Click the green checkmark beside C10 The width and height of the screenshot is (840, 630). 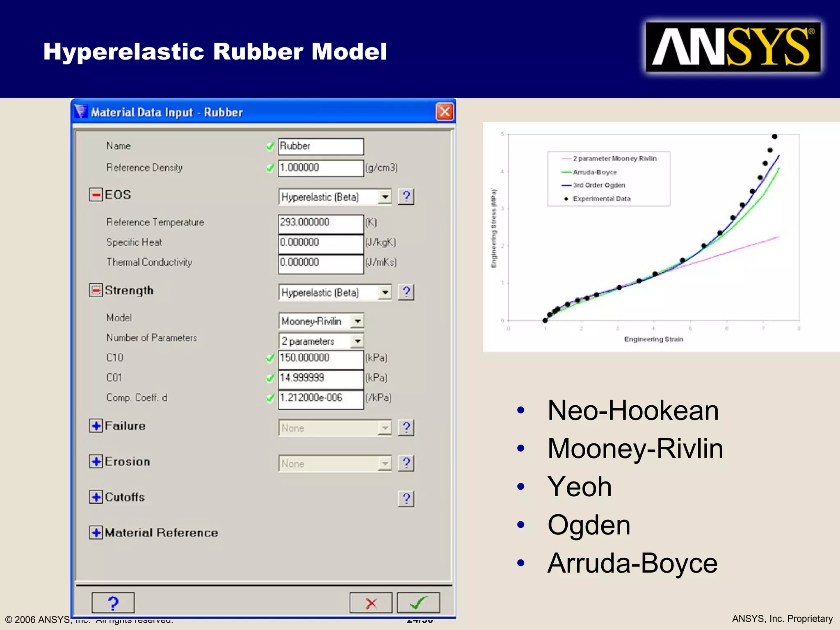(x=270, y=358)
